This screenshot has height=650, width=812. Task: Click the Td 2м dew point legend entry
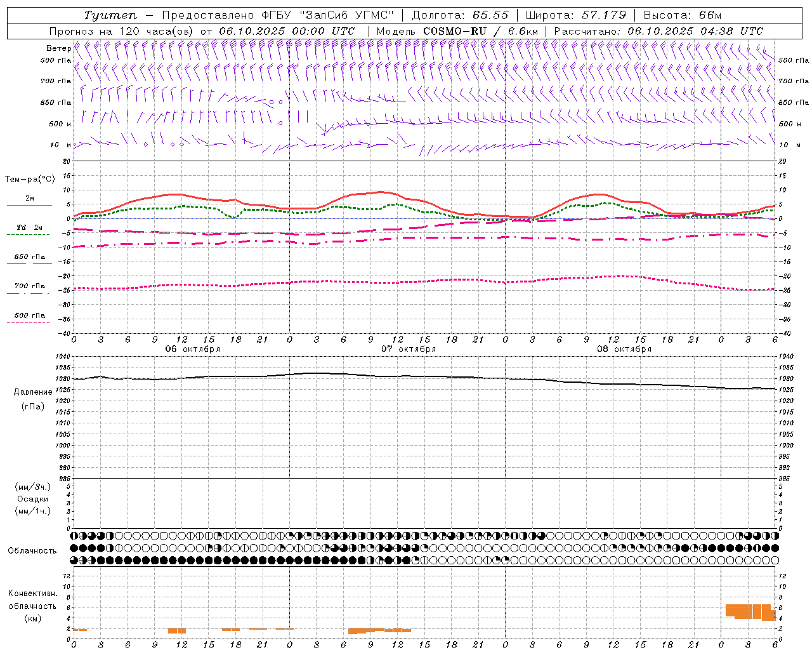pyautogui.click(x=29, y=227)
